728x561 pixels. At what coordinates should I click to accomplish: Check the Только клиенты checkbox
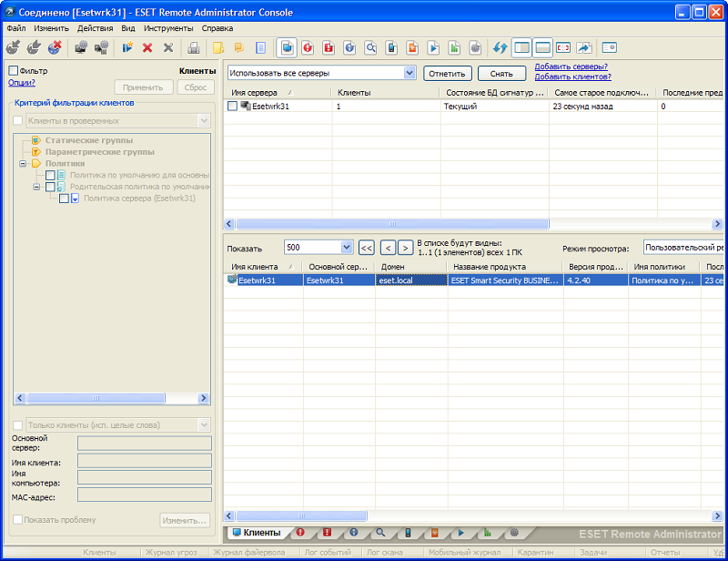tap(17, 425)
